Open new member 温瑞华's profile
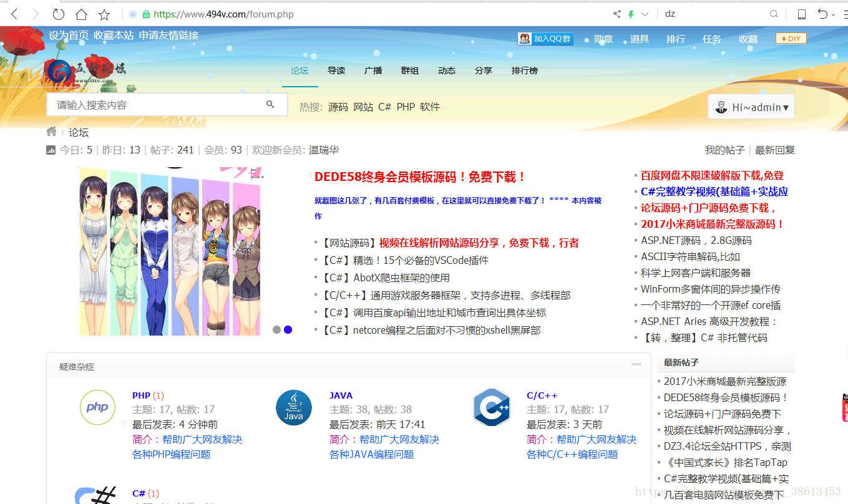848x504 pixels. [x=324, y=150]
